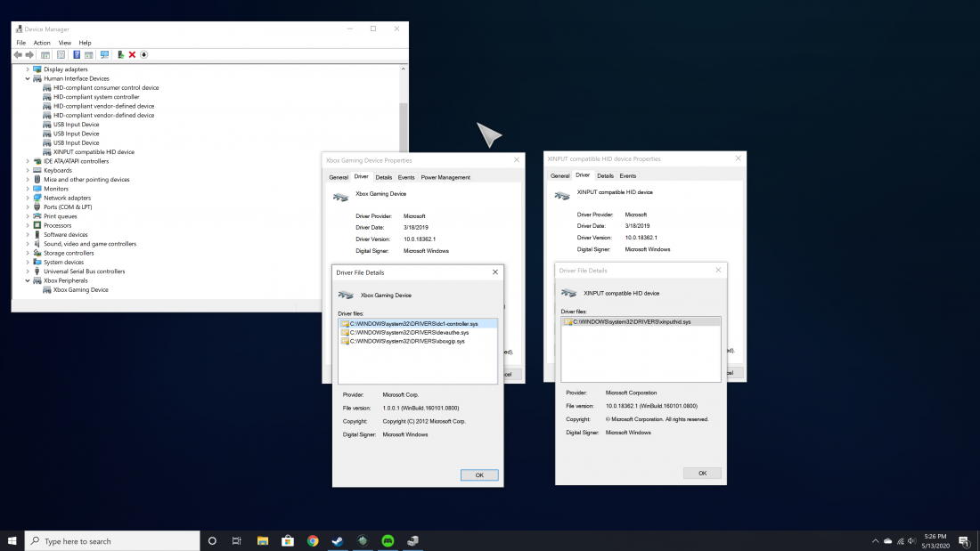The image size is (980, 551).
Task: Click the xinputhid.sys file icon in driver list
Action: [568, 321]
